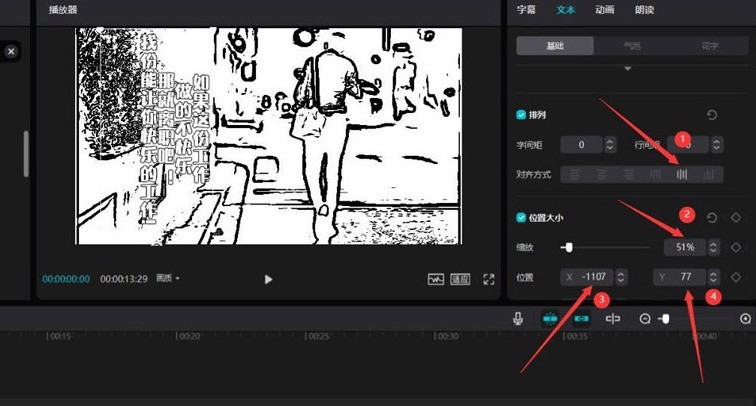756x406 pixels.
Task: Select the left text alignment option
Action: (574, 174)
